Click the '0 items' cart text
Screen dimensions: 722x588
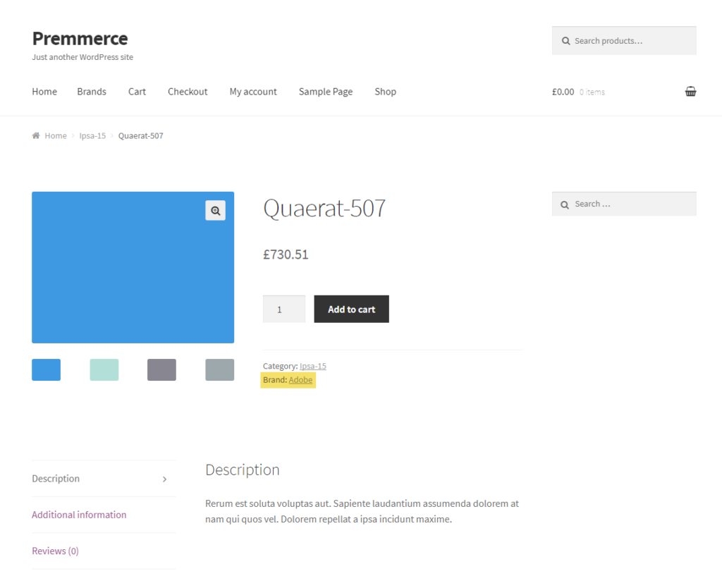pos(592,92)
